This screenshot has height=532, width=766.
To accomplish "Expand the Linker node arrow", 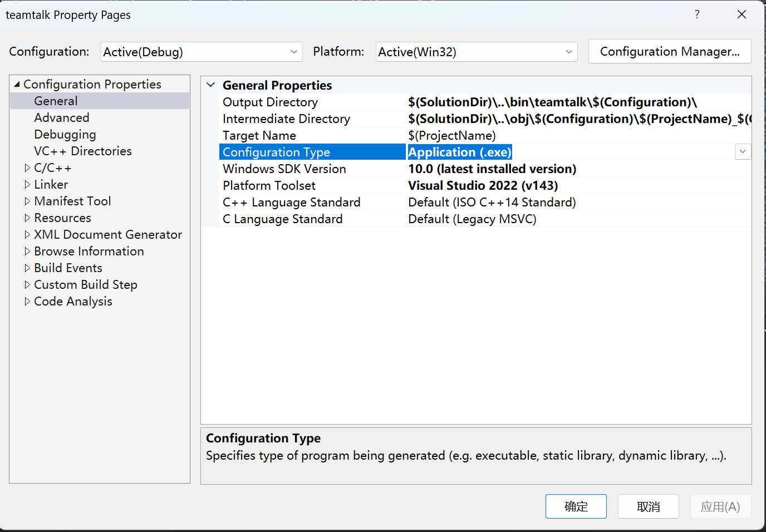I will pos(27,184).
